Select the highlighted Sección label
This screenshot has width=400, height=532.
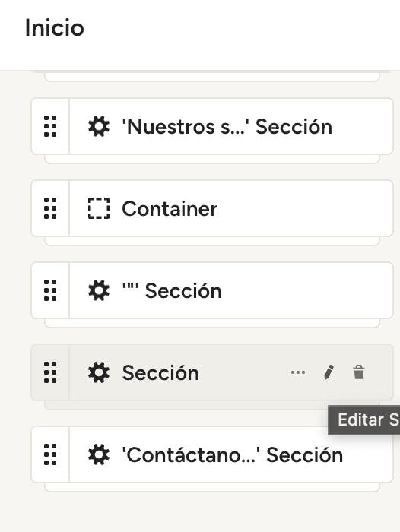pyautogui.click(x=160, y=373)
